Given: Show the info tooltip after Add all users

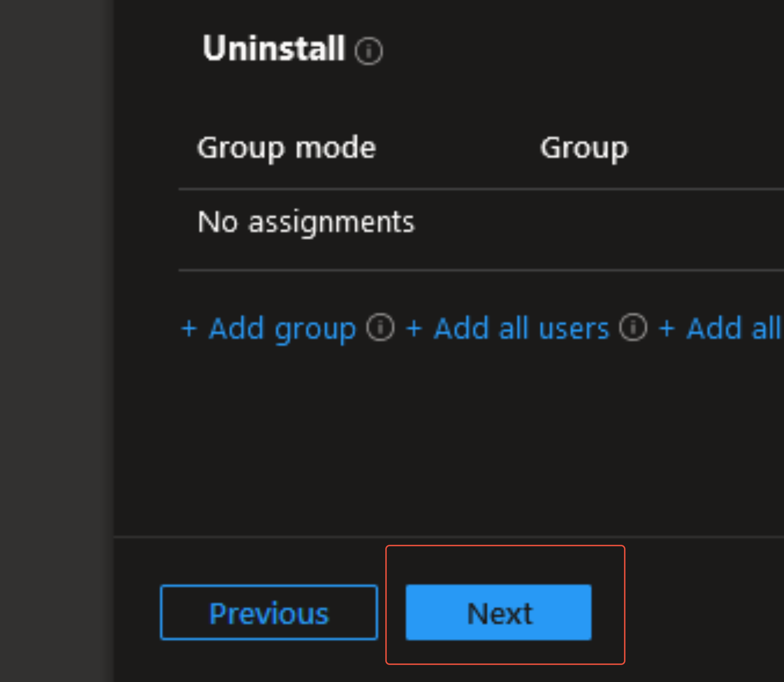Looking at the screenshot, I should 633,327.
